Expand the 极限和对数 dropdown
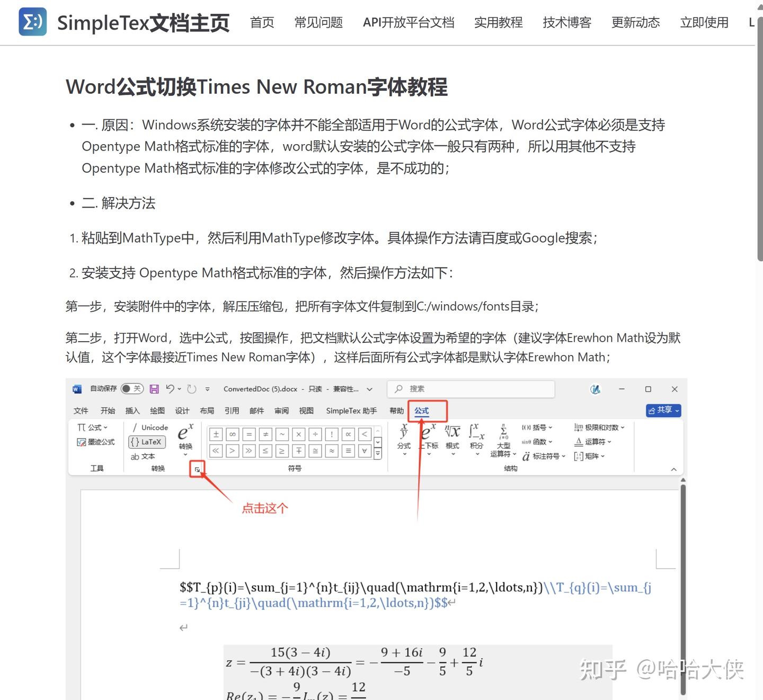Image resolution: width=763 pixels, height=700 pixels. (599, 428)
